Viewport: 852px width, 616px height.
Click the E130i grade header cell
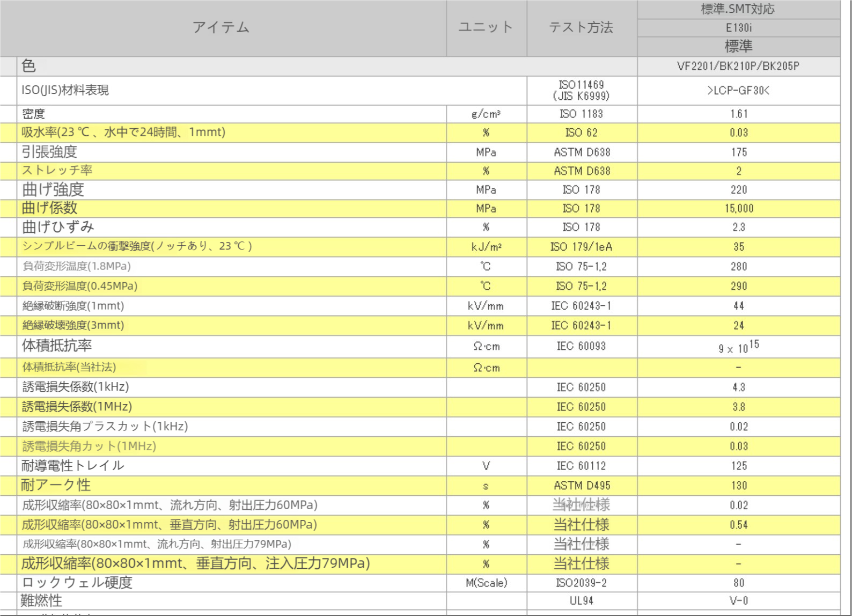point(738,28)
